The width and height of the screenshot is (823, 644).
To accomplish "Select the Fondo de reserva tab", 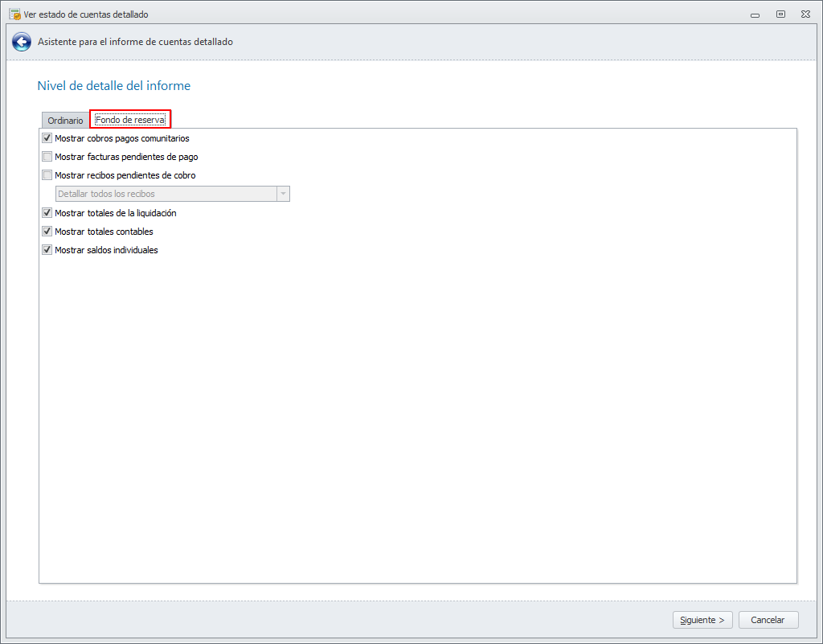I will pyautogui.click(x=130, y=120).
